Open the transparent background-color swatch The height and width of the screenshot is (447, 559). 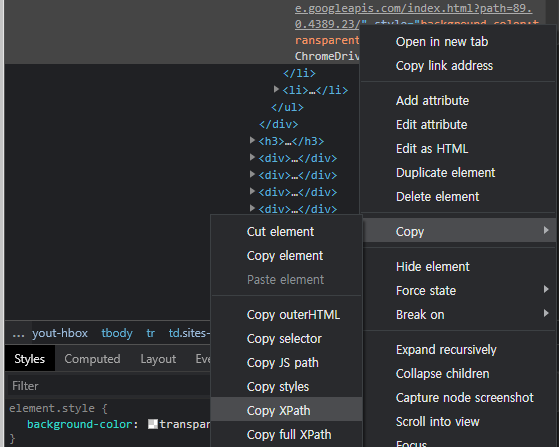(153, 424)
